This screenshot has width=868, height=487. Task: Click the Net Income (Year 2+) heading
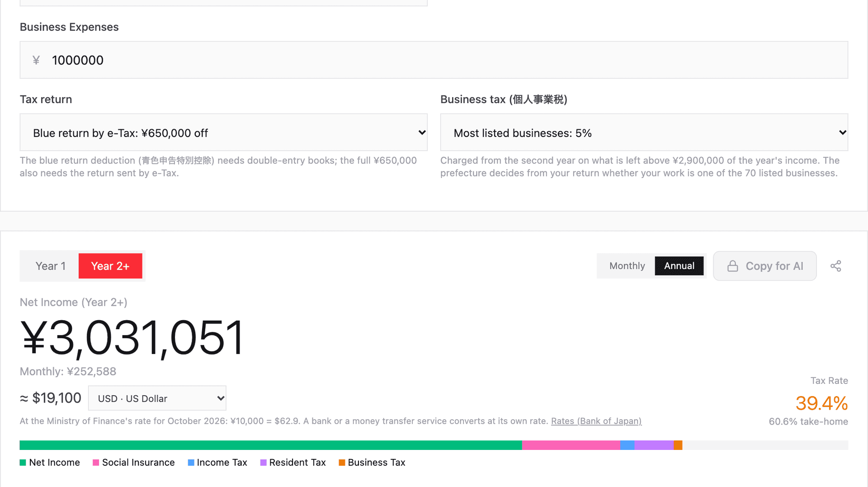(x=74, y=303)
